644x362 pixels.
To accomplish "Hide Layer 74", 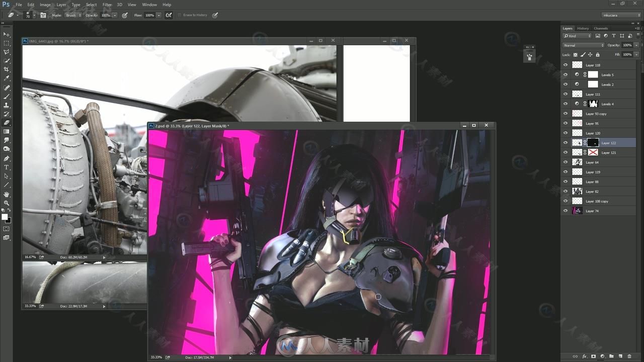I will pyautogui.click(x=566, y=211).
